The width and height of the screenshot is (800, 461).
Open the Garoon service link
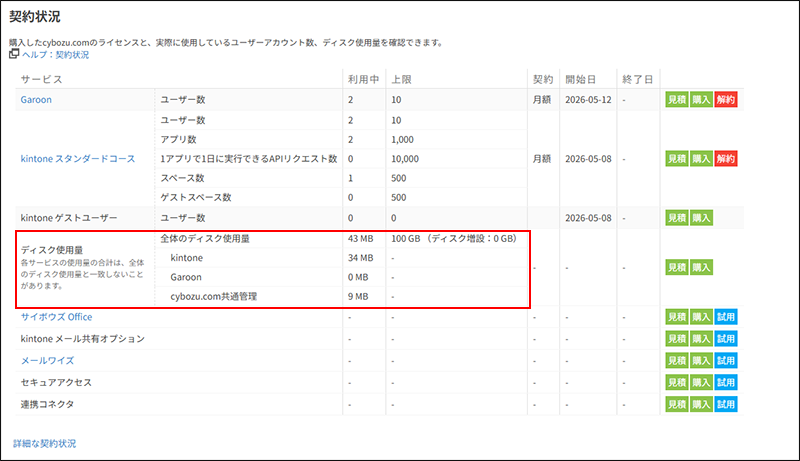coord(36,100)
